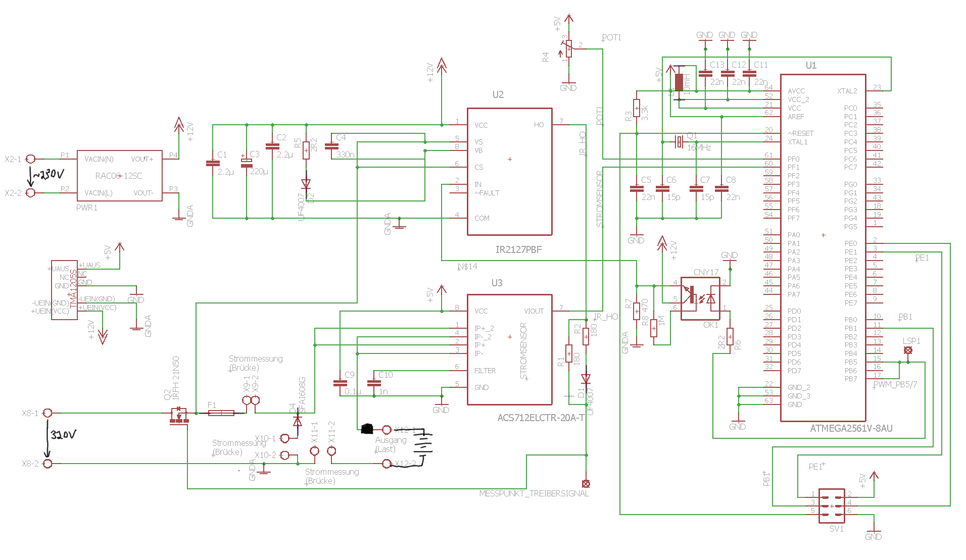Click the handwritten '~230V' annotation
Viewport: 966px width, 560px height.
[49, 175]
